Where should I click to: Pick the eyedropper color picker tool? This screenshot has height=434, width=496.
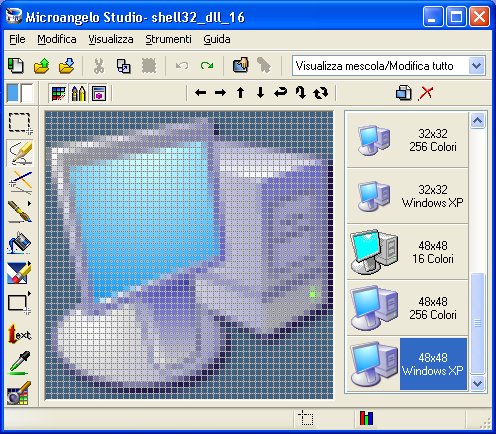click(x=20, y=363)
